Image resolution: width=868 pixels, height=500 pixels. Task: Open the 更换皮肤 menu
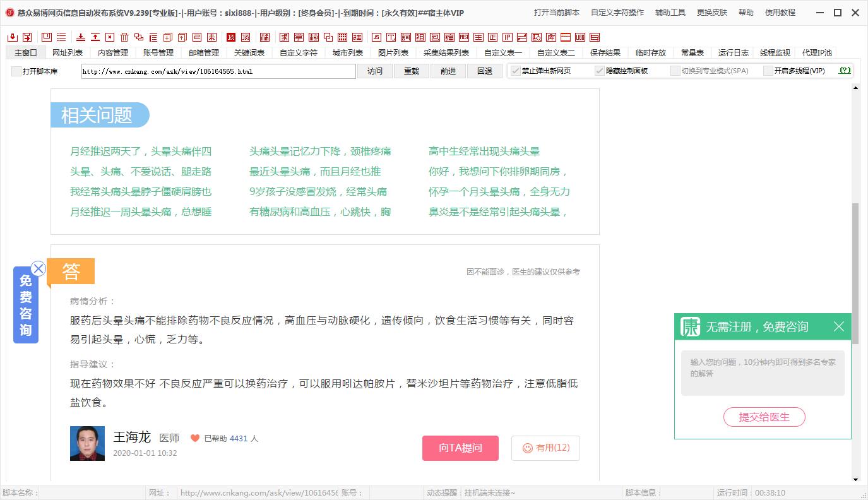point(712,13)
